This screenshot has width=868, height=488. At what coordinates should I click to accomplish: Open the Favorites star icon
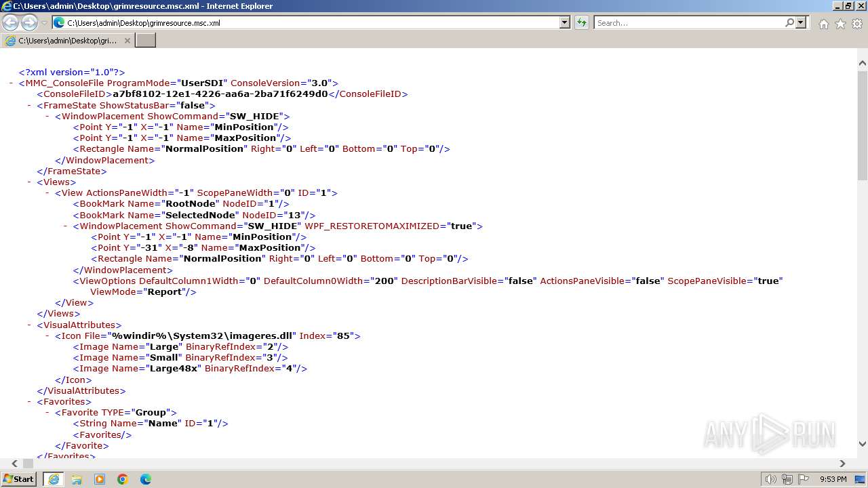coord(840,24)
